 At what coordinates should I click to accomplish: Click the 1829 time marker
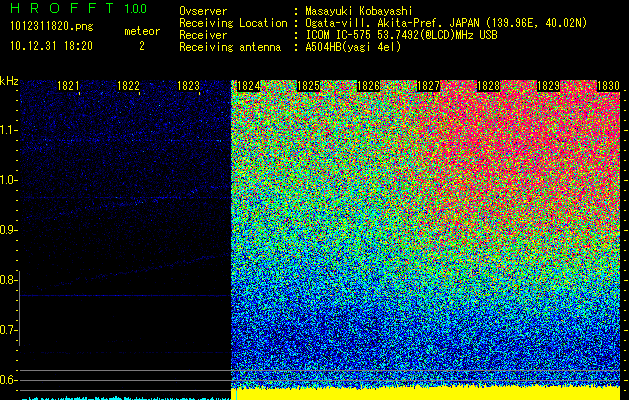coord(548,86)
